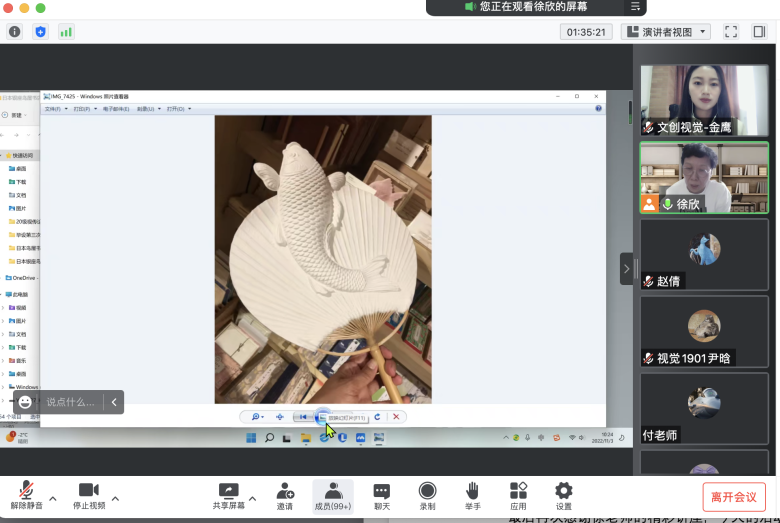Expand share options arrow beside 共享屏幕
The image size is (780, 523).
253,498
